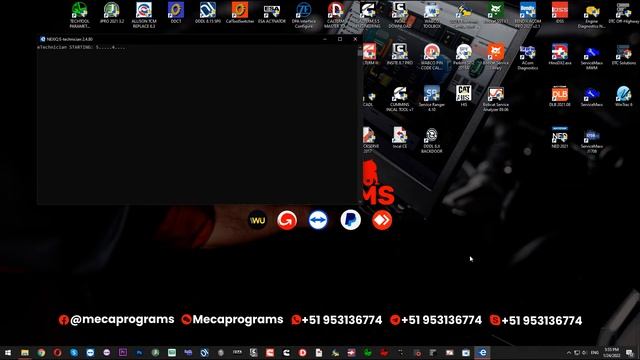The height and width of the screenshot is (360, 640).
Task: Open the Windows Start menu
Action: pyautogui.click(x=8, y=353)
